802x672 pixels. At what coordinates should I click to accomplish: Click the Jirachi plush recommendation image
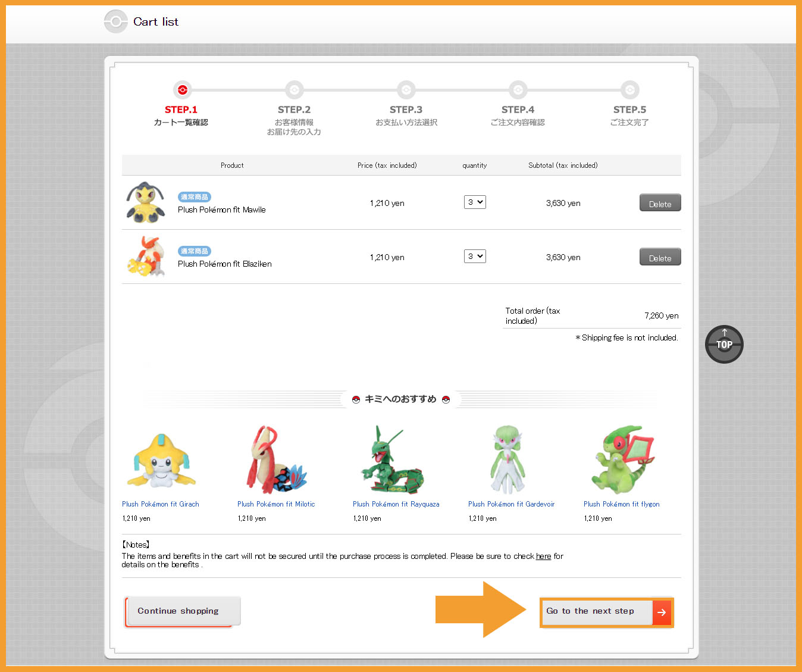tap(161, 461)
